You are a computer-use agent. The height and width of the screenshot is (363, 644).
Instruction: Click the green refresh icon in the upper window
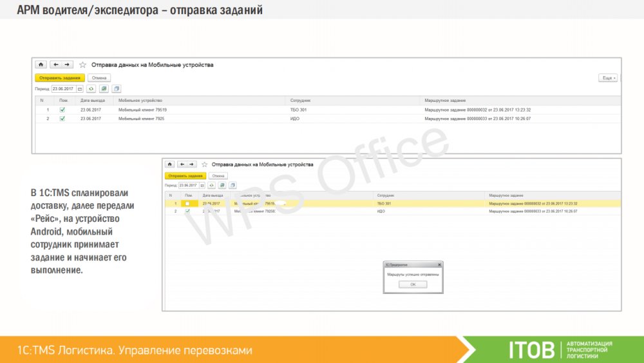pyautogui.click(x=91, y=89)
